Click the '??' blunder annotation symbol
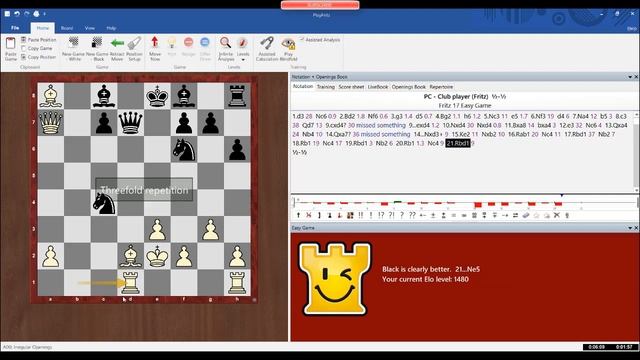The image size is (640, 360). click(x=412, y=215)
